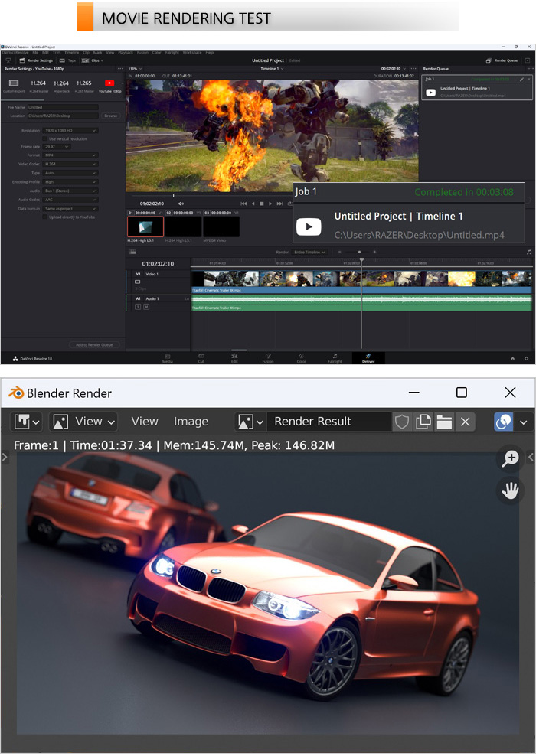Play reverse in the viewer transport

click(x=253, y=204)
